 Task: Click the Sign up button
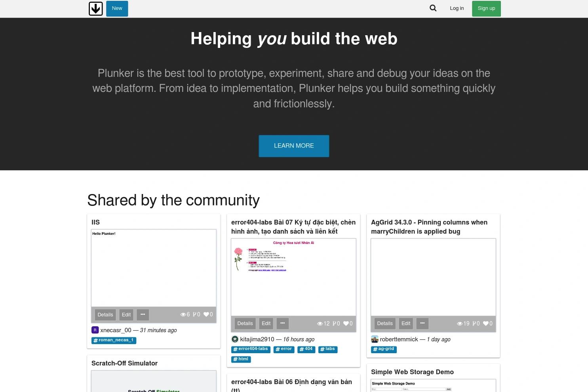[486, 8]
